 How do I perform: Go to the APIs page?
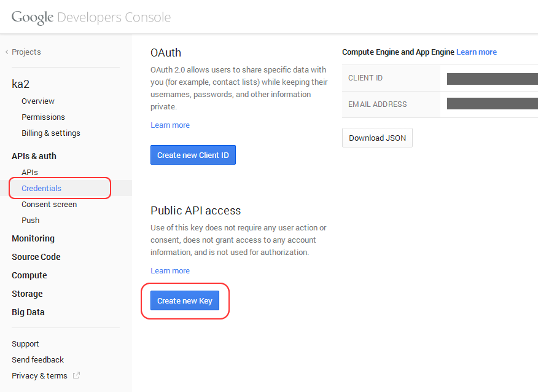coord(29,172)
